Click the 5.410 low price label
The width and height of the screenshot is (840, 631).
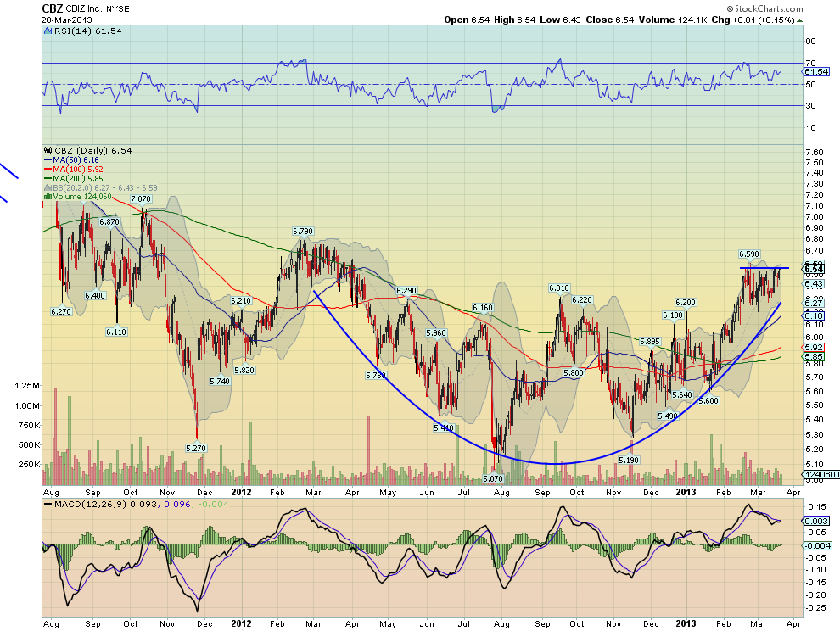point(444,427)
